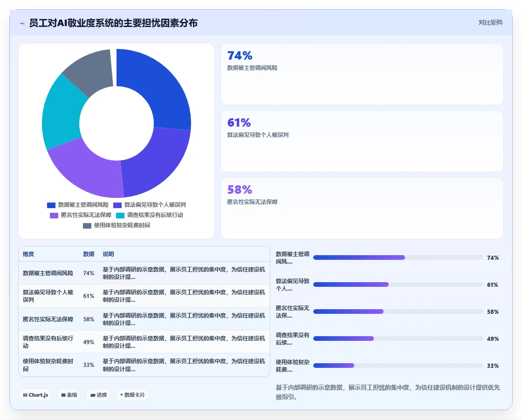This screenshot has height=420, width=522.
Task: Select the 调查结果没有后续行动 table row
Action: tap(144, 342)
